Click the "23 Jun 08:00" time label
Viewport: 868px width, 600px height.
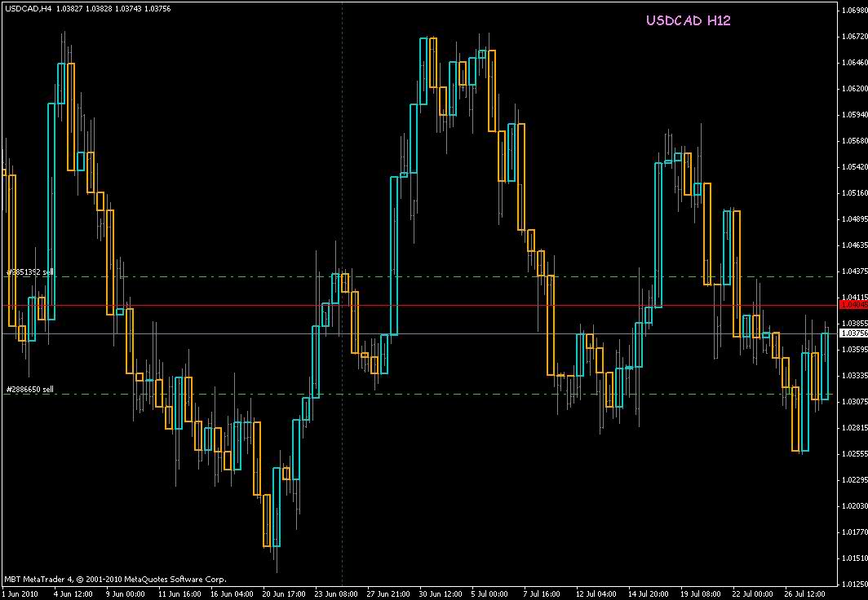tap(337, 594)
